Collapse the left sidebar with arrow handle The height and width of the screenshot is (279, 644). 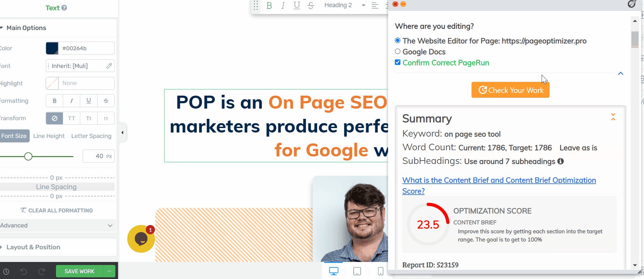click(x=123, y=132)
